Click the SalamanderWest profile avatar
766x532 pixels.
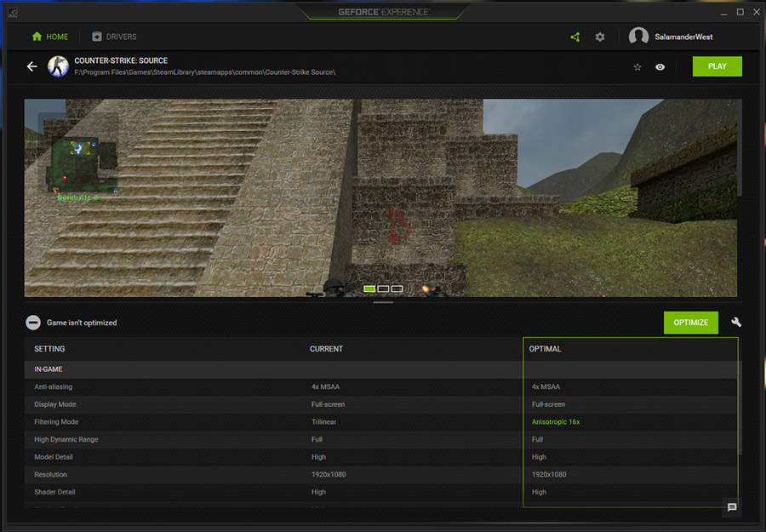638,37
